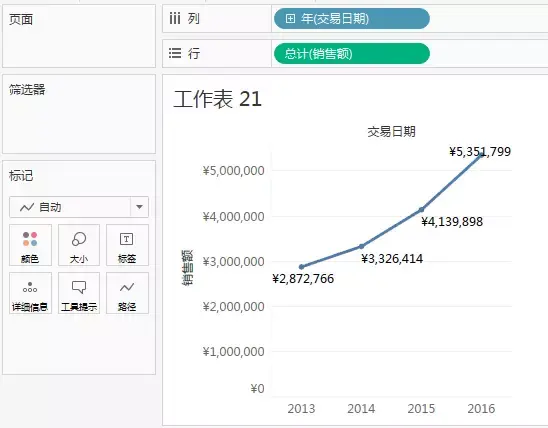
Task: Click the 销售额 axis title
Action: tap(187, 268)
